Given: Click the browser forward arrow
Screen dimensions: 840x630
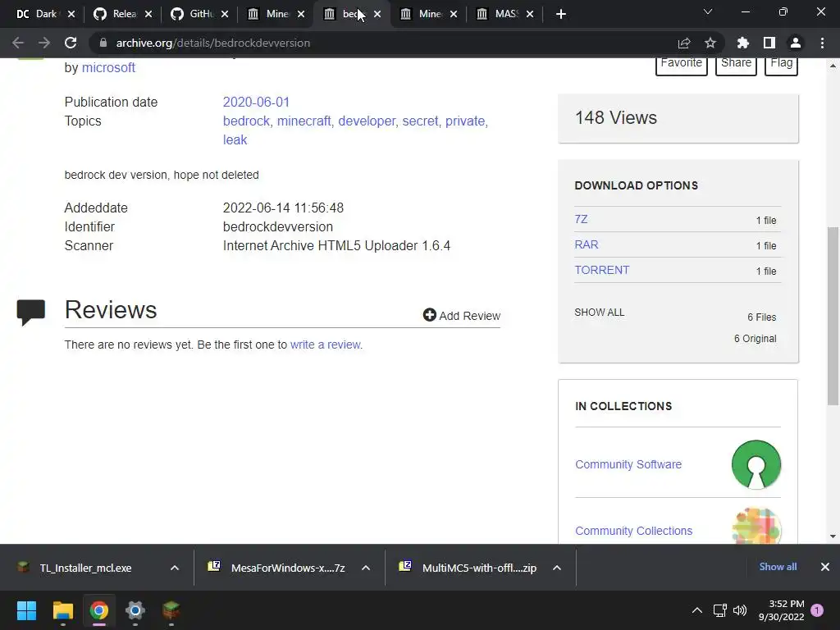Looking at the screenshot, I should [x=44, y=43].
